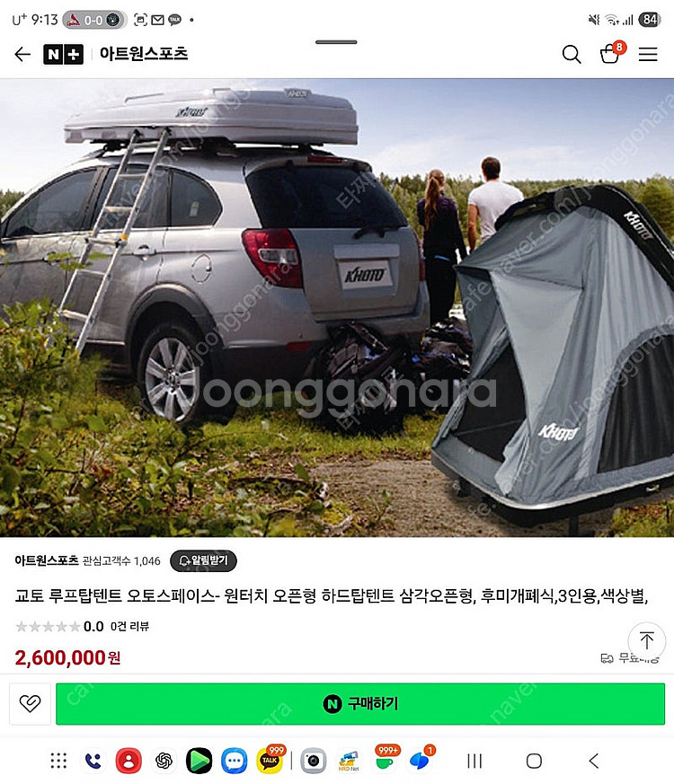Viewport: 674px width, 784px height.
Task: Launch the phone dialer app
Action: (x=93, y=761)
